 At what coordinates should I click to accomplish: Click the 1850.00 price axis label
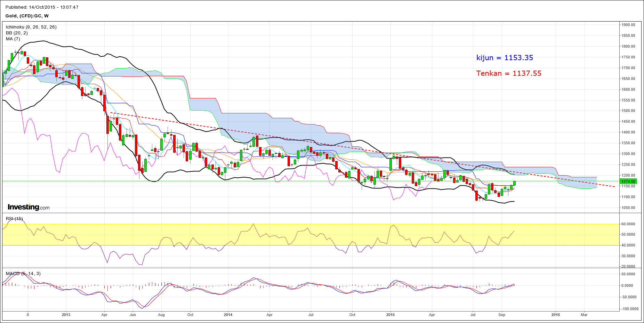pos(628,35)
